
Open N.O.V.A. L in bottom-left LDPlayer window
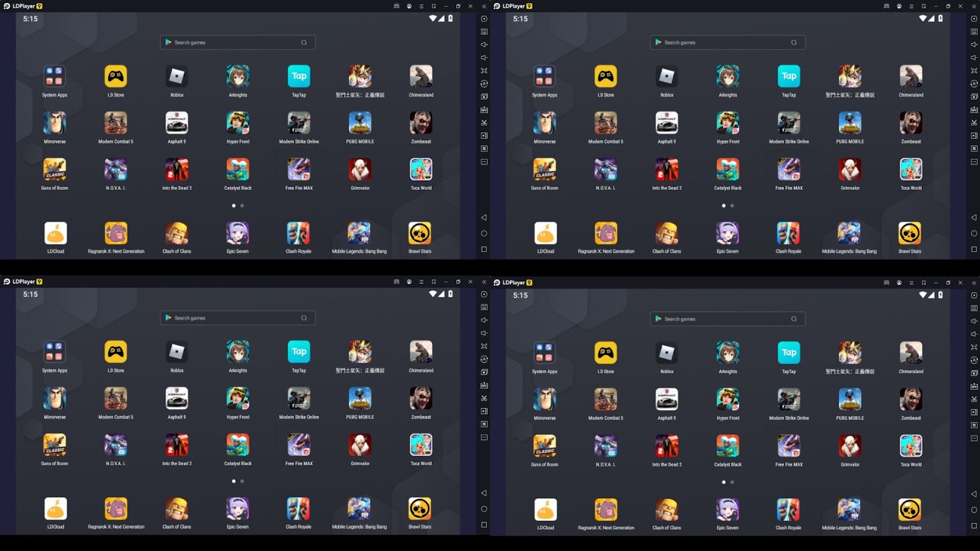coord(116,445)
